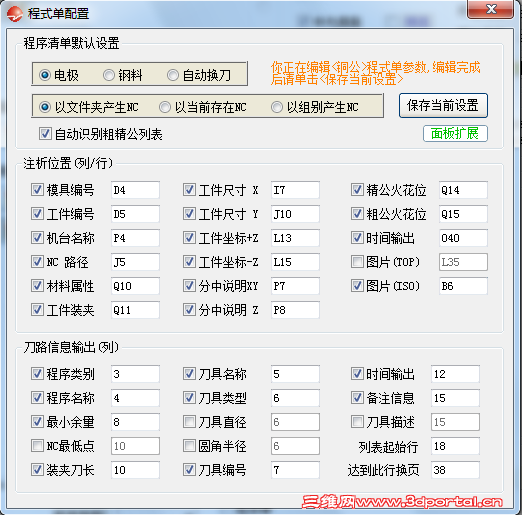The height and width of the screenshot is (515, 522).
Task: Select 以当前存在NC option
Action: pyautogui.click(x=165, y=107)
